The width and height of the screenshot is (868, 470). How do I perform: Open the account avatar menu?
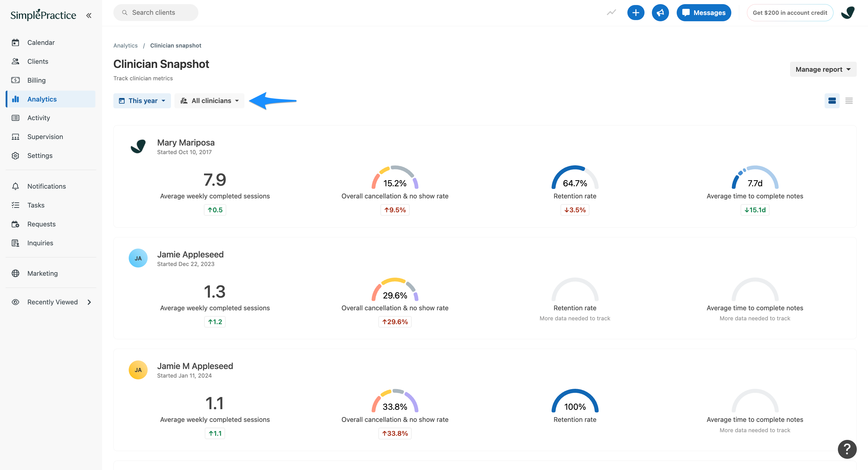tap(848, 12)
